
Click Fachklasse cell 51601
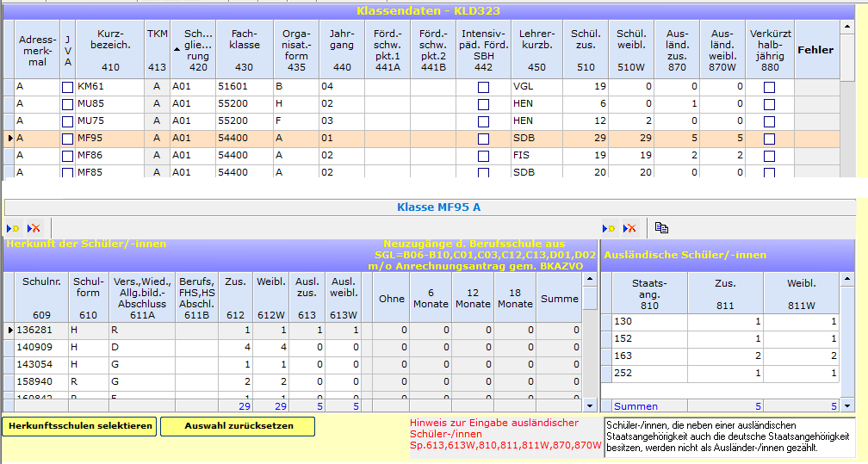pos(245,86)
